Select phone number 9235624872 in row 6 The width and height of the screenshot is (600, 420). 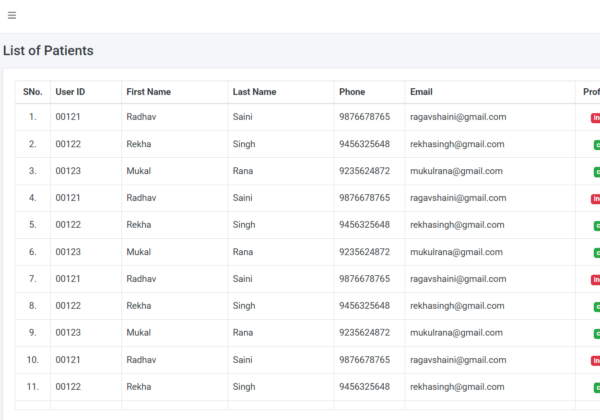(x=365, y=252)
